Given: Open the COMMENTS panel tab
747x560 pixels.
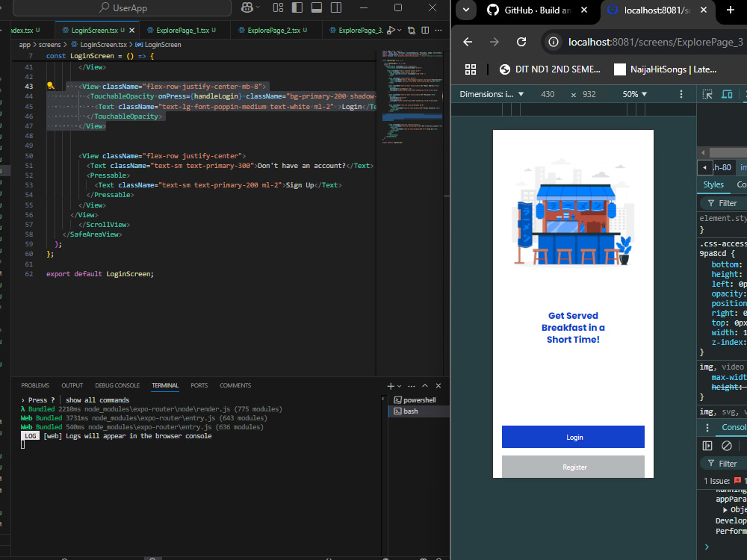Looking at the screenshot, I should (235, 385).
